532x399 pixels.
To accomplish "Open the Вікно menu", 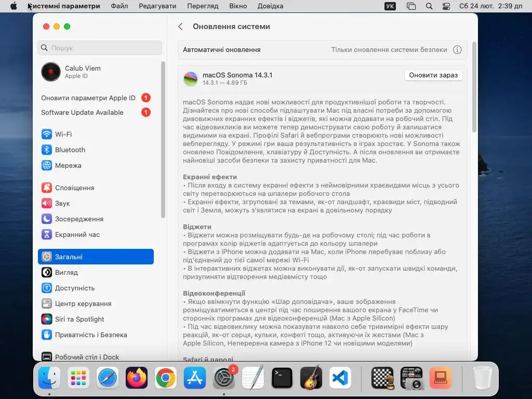I will [x=238, y=6].
